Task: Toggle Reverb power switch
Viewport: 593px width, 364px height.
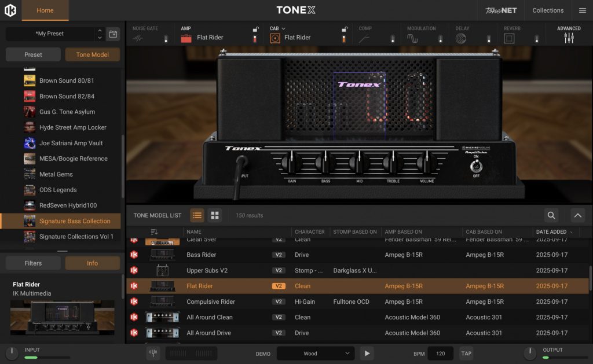Action: tap(537, 39)
